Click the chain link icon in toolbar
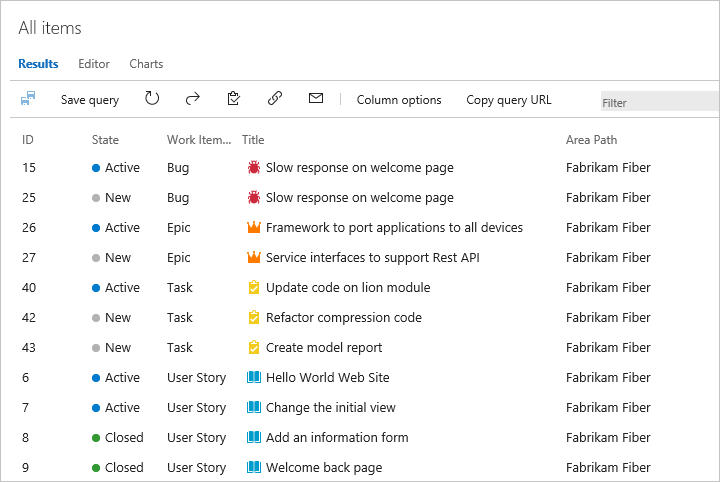This screenshot has height=482, width=720. 275,99
